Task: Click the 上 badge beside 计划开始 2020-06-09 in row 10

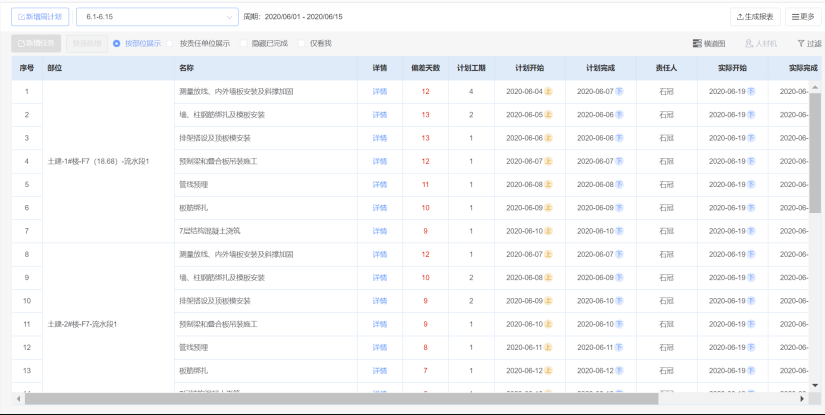Action: [x=548, y=301]
